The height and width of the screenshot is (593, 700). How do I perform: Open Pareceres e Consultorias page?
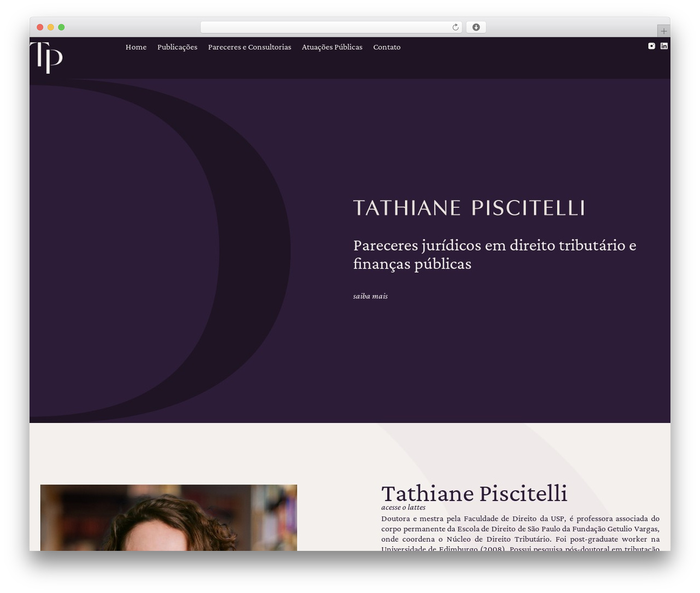[x=249, y=47]
